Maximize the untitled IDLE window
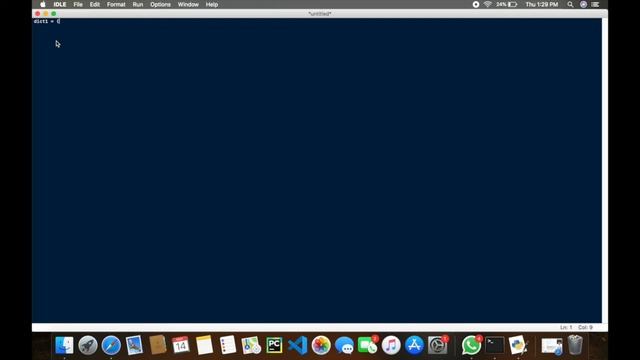This screenshot has width=640, height=360. point(53,13)
